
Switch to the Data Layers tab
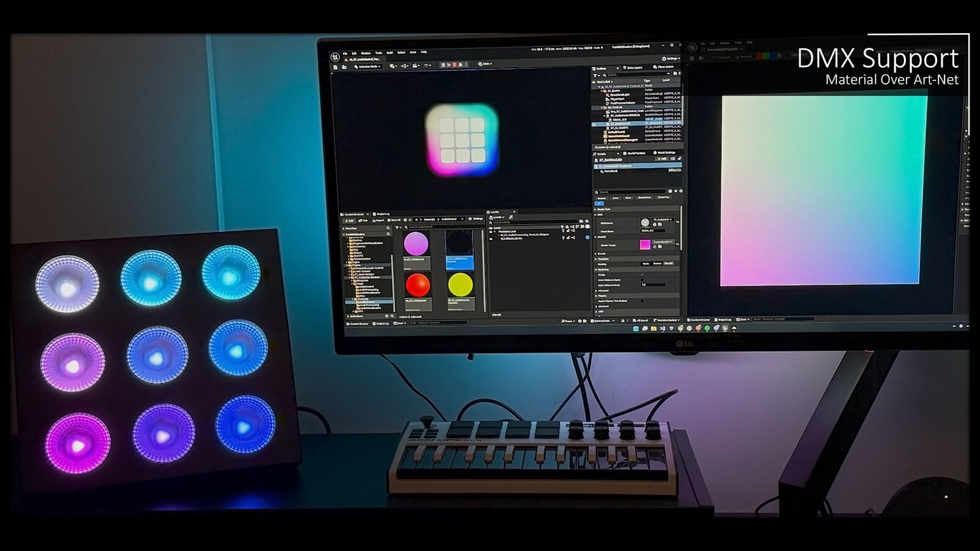click(633, 68)
